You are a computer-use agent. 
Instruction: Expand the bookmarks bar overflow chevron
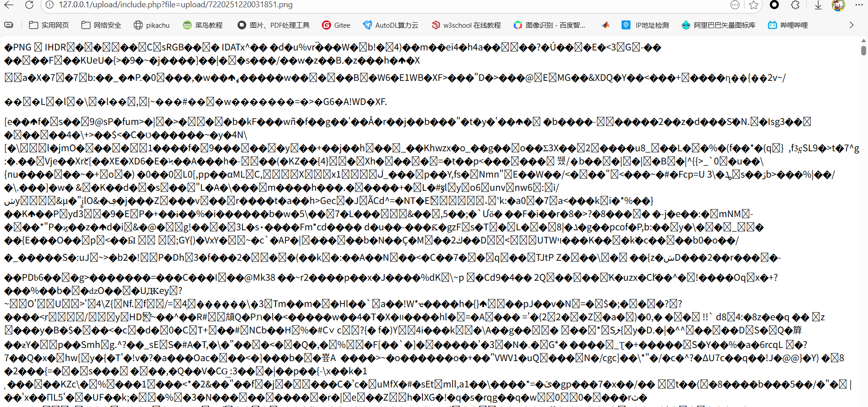pos(851,25)
